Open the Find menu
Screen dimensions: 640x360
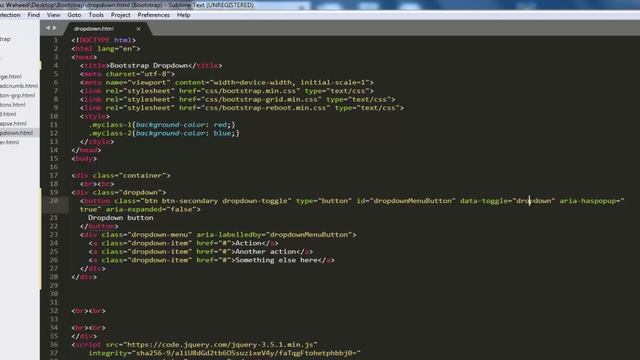33,15
